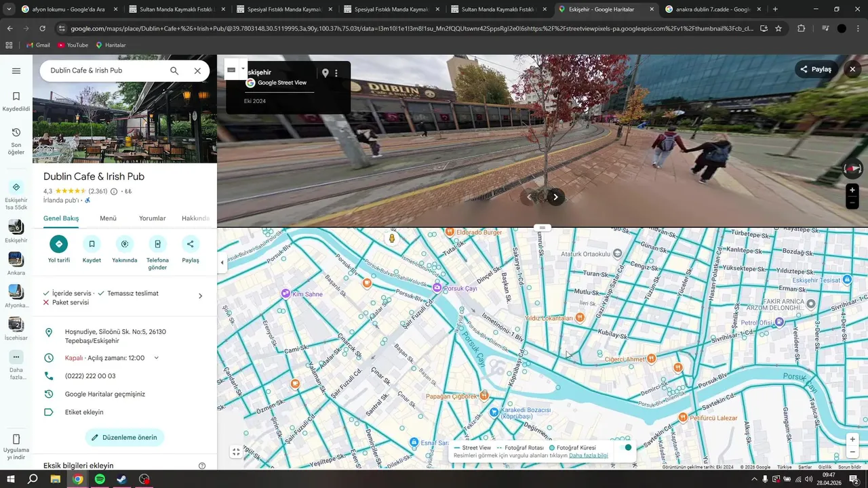Viewport: 868px width, 488px height.
Task: Select the Eskişehir 1sa 55dk route shortcut
Action: click(16, 195)
